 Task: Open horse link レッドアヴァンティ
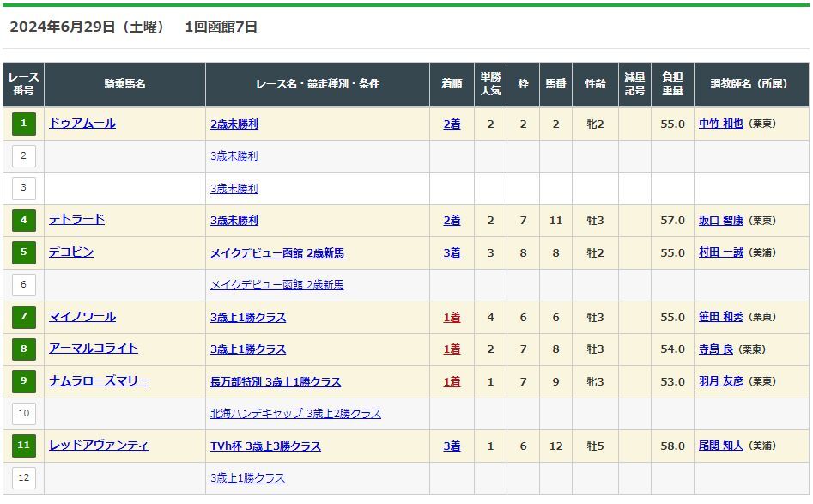99,446
